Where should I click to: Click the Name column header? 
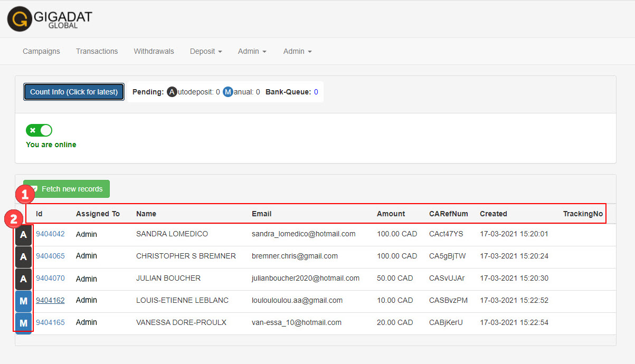[146, 214]
